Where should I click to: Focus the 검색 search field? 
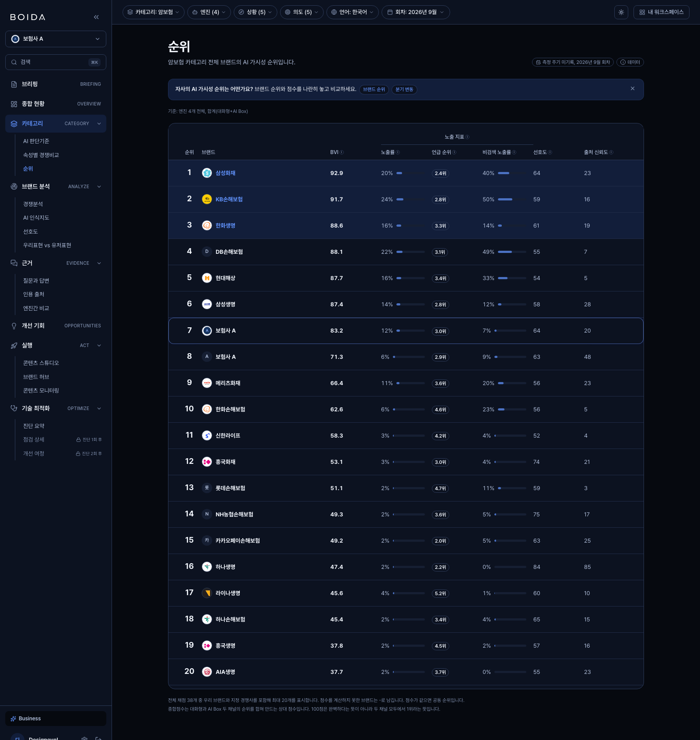click(56, 62)
